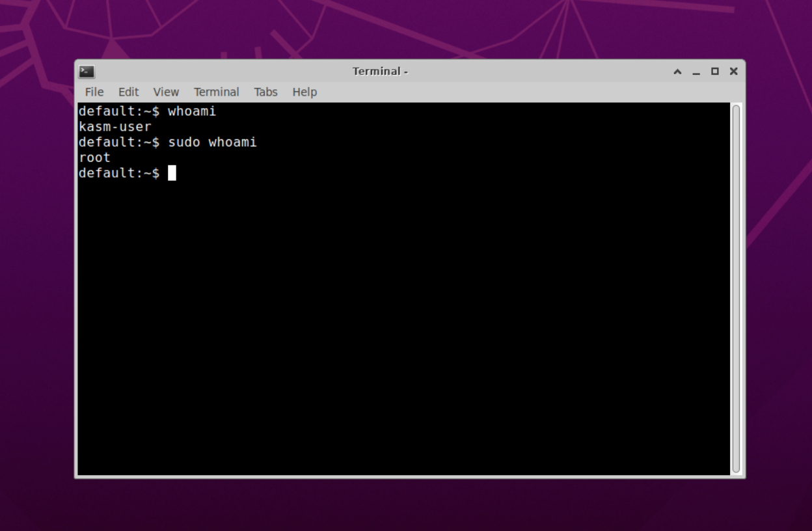Image resolution: width=812 pixels, height=531 pixels.
Task: Click the Terminal title bar text
Action: [380, 72]
